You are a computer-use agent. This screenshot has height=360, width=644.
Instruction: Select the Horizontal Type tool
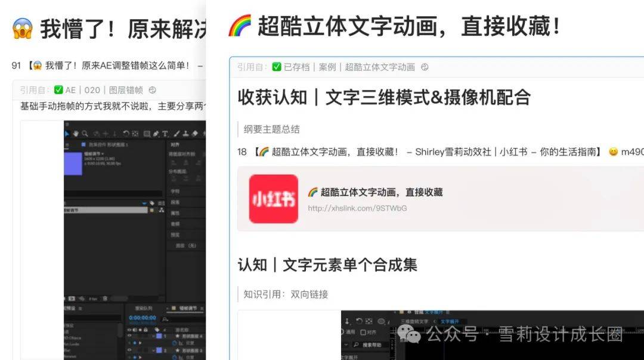click(165, 134)
